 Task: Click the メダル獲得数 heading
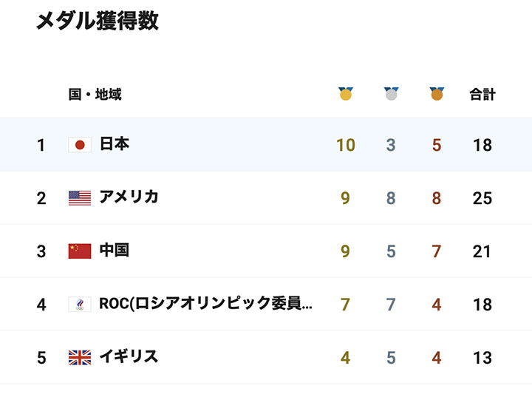(x=98, y=21)
